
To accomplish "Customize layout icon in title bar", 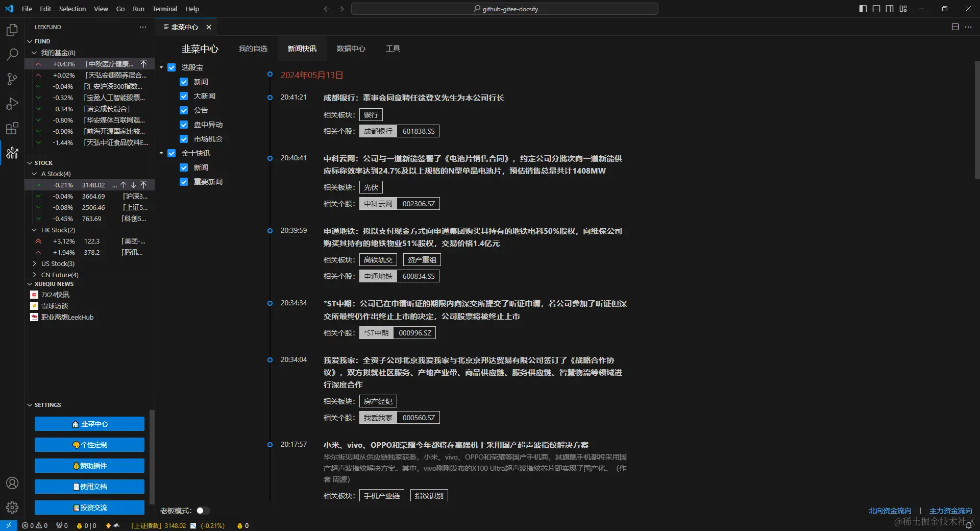I will 903,9.
